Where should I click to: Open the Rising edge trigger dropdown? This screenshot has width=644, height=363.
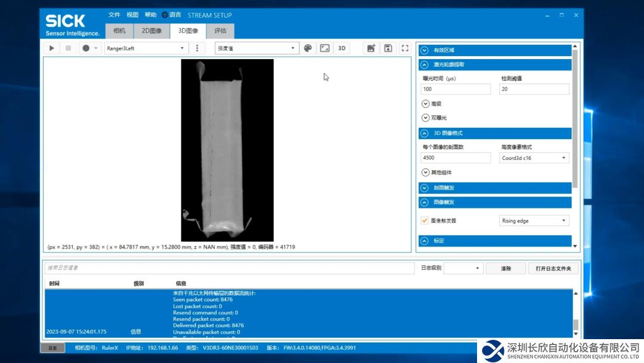pos(534,221)
